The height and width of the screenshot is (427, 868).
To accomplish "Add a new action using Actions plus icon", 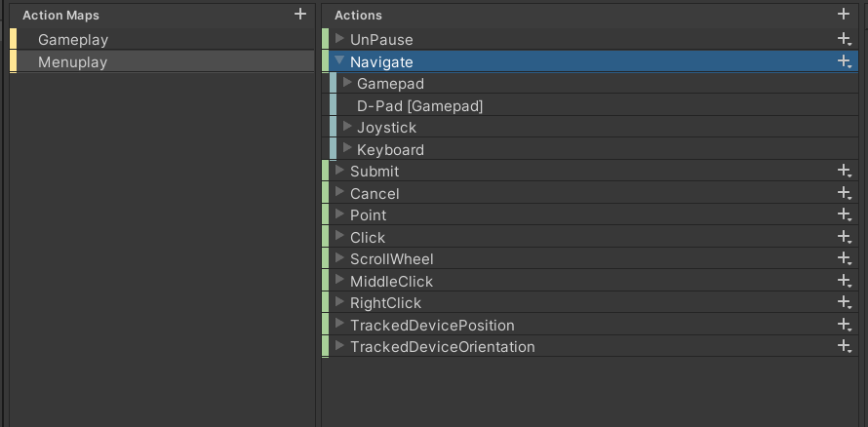I will point(844,15).
